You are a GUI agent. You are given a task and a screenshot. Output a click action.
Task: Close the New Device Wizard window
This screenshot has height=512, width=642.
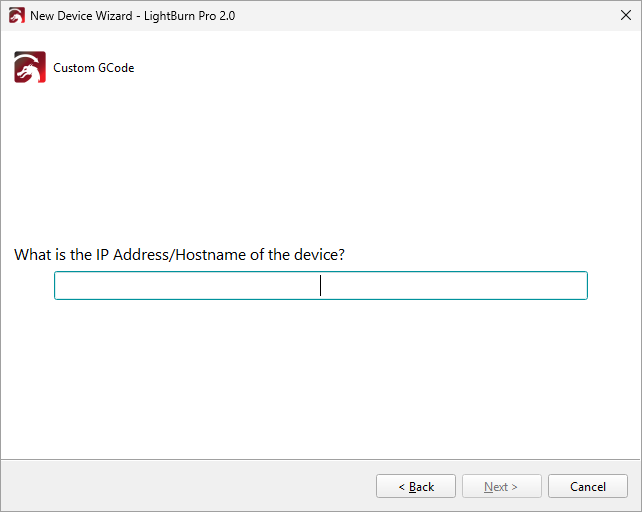coord(625,16)
